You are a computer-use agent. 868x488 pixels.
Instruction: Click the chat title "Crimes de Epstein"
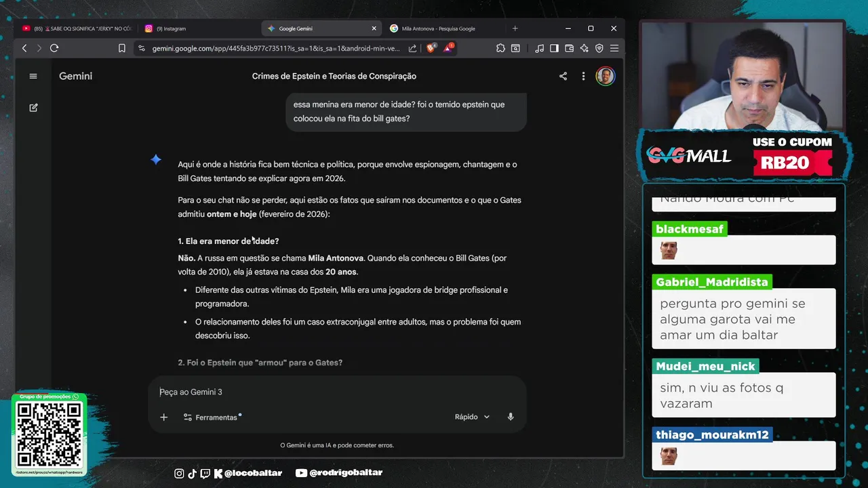pos(334,76)
